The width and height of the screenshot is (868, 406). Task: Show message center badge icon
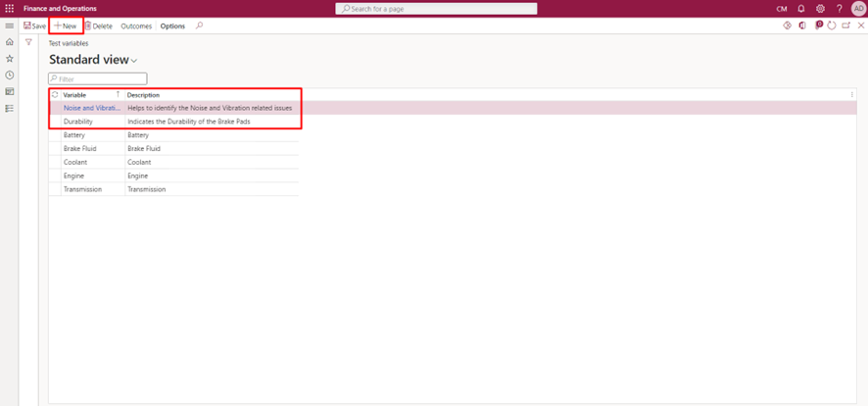pyautogui.click(x=819, y=25)
